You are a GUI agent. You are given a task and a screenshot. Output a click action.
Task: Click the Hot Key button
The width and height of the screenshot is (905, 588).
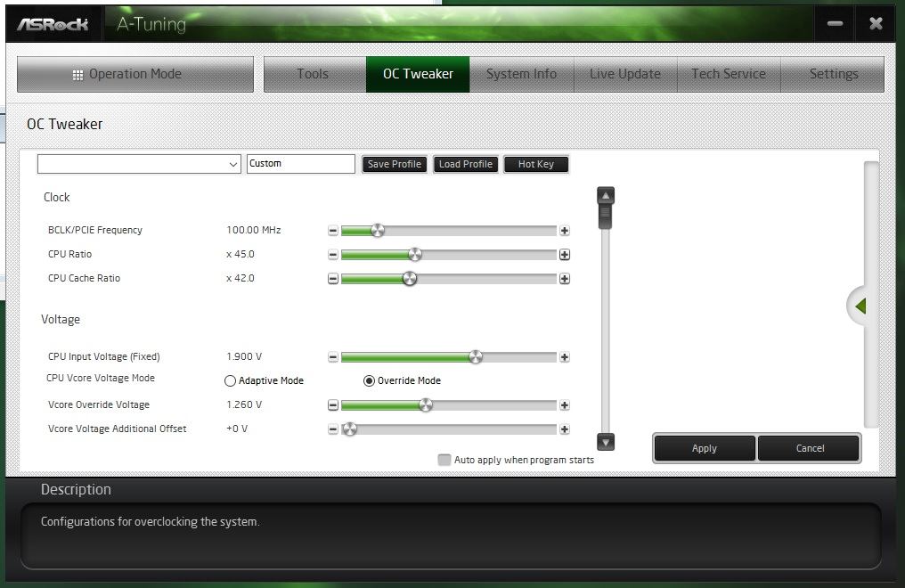click(536, 164)
